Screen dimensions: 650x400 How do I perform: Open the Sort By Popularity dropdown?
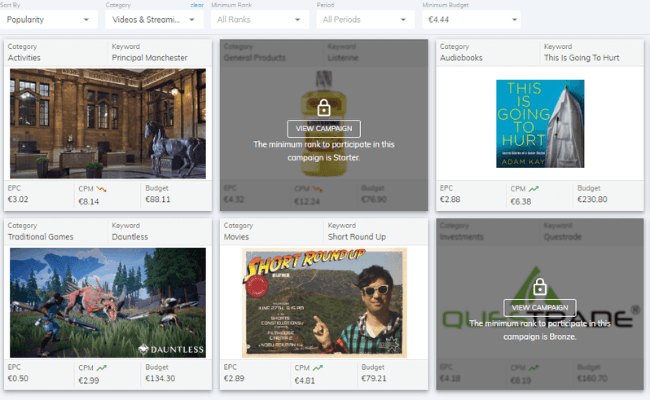[49, 19]
